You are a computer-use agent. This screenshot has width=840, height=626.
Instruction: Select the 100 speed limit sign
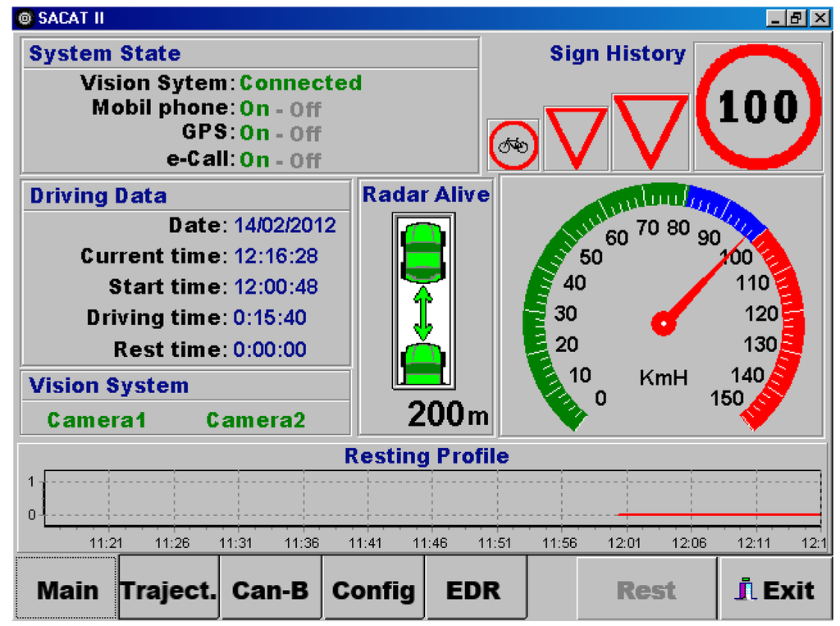(758, 107)
